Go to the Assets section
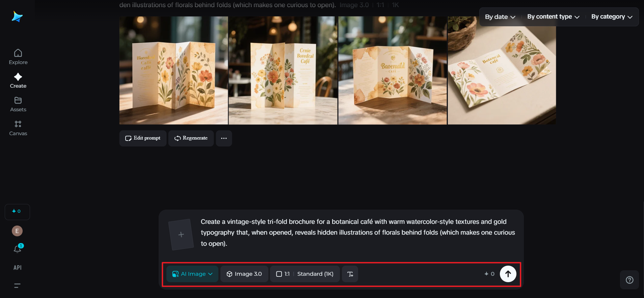This screenshot has height=298, width=644. (x=18, y=104)
